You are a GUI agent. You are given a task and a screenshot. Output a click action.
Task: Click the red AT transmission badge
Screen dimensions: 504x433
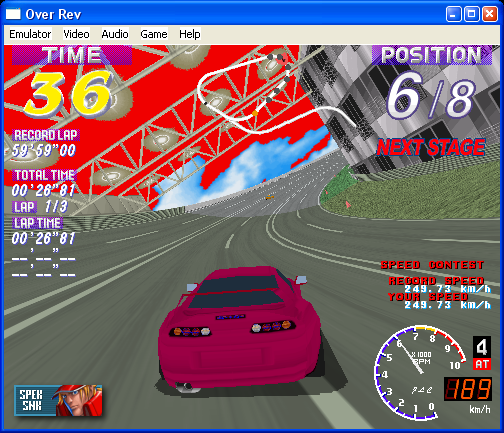coord(482,364)
